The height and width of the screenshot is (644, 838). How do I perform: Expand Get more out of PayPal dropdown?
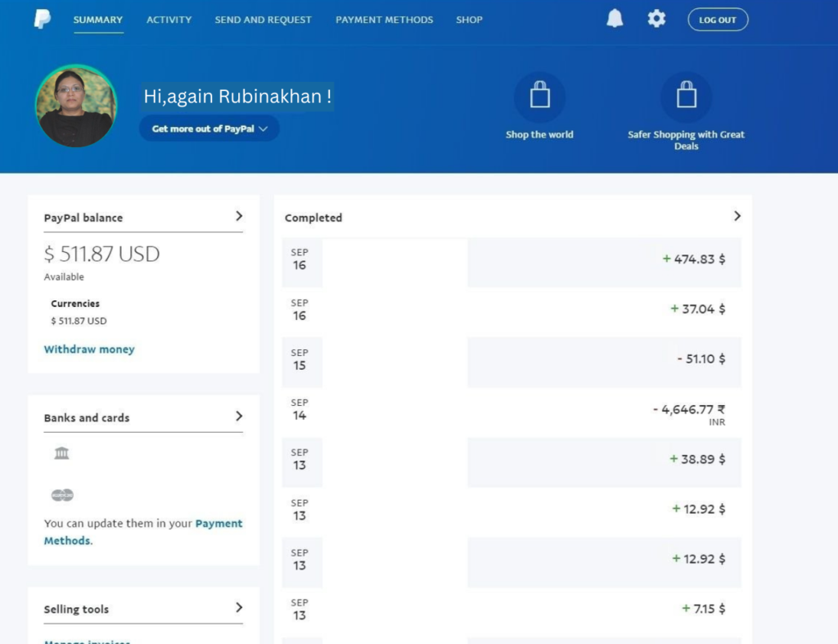[x=209, y=128]
